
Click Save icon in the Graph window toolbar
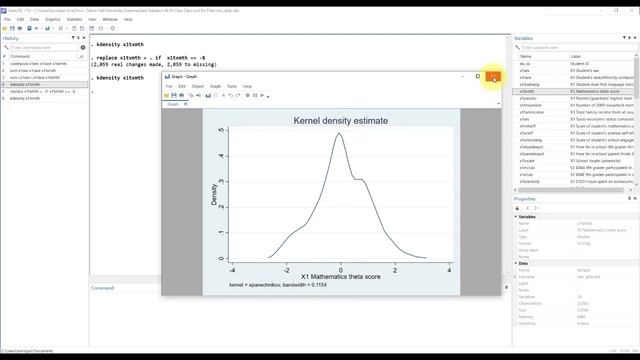[x=174, y=96]
